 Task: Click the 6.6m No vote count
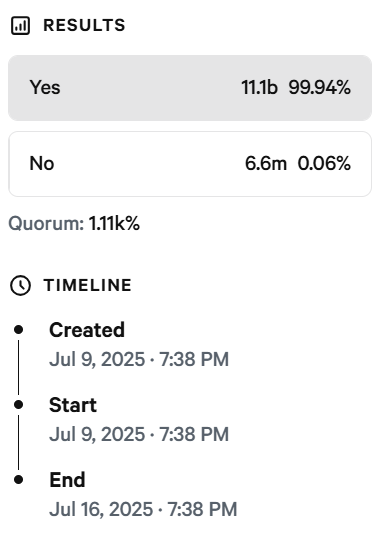(265, 163)
